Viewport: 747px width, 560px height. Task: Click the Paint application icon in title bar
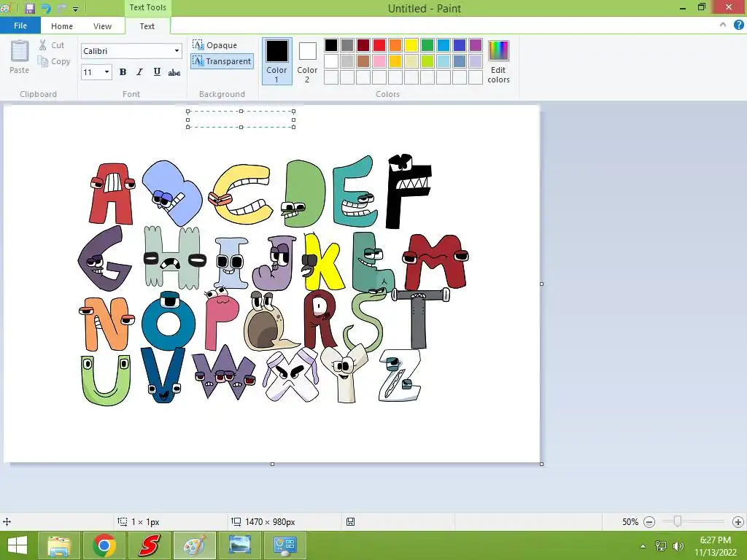(x=5, y=8)
